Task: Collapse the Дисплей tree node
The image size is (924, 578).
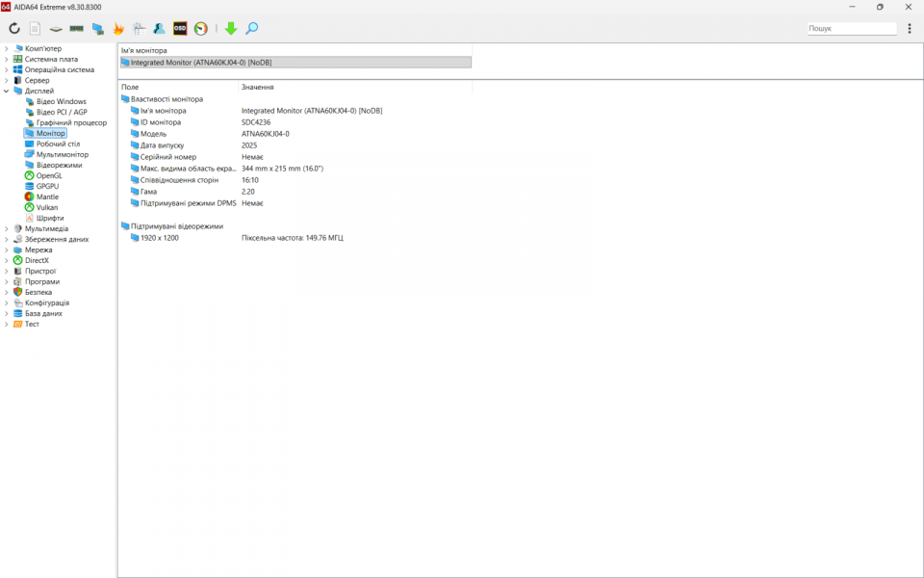Action: tap(6, 91)
